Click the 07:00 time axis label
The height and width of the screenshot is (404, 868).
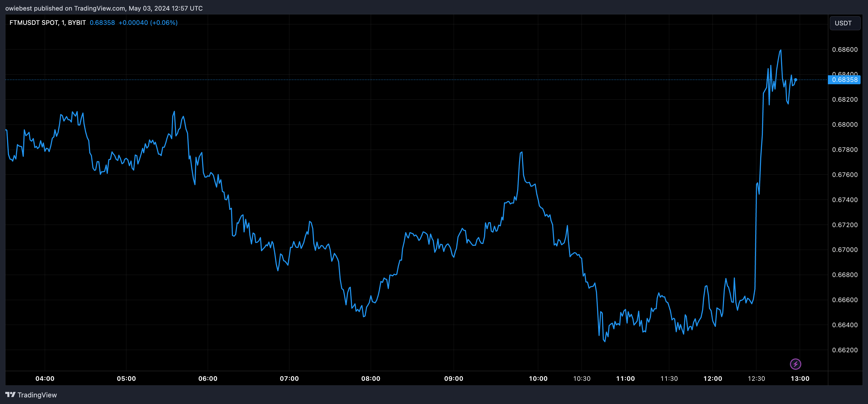[290, 378]
